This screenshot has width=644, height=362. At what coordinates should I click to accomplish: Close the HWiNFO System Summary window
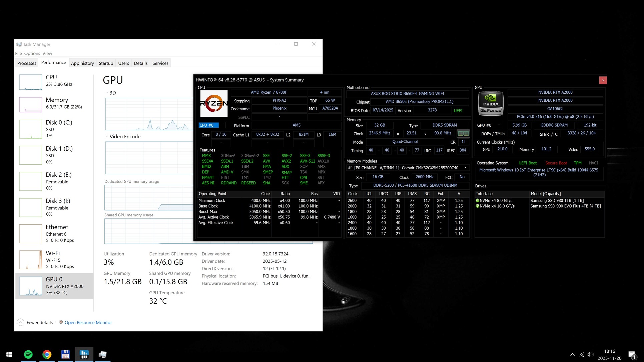tap(603, 80)
